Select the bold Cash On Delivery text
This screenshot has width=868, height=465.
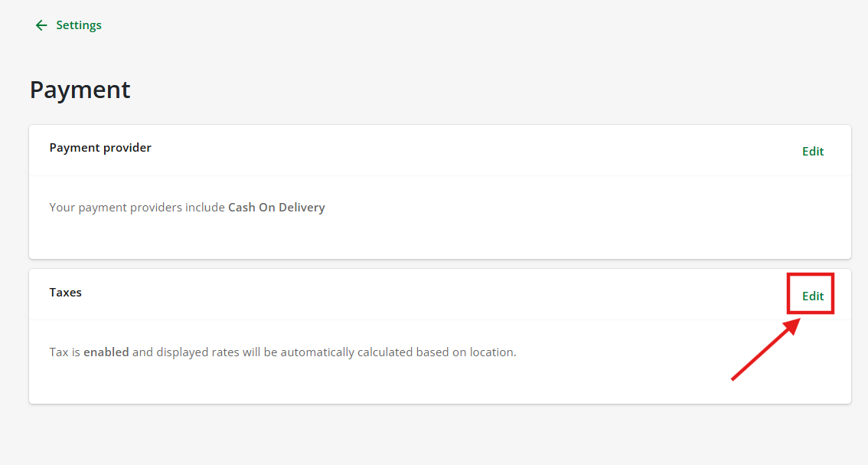pyautogui.click(x=276, y=208)
